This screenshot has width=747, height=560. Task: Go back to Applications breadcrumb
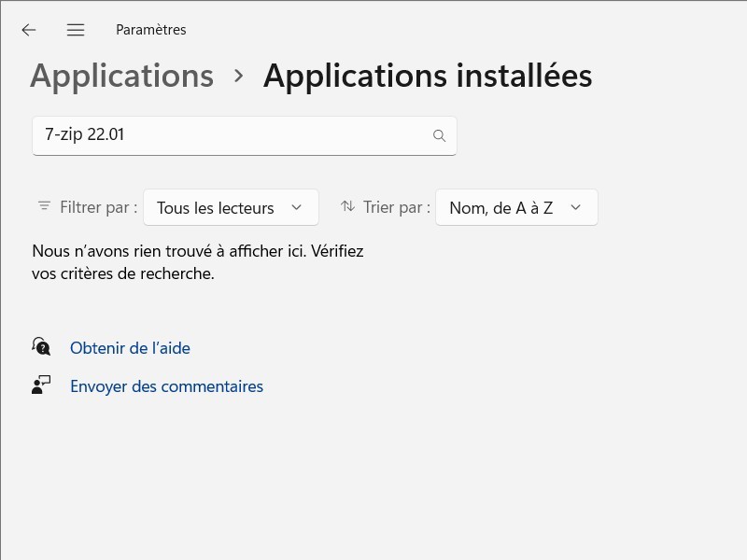point(121,76)
